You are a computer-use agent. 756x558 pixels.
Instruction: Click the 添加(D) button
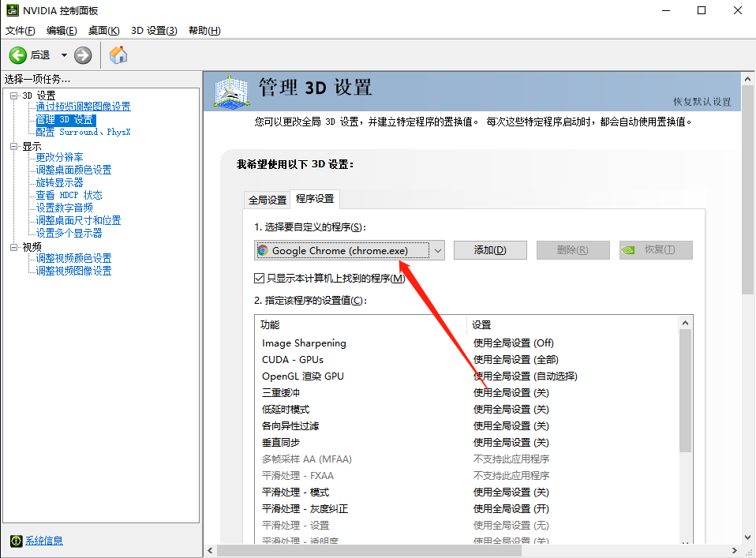489,250
